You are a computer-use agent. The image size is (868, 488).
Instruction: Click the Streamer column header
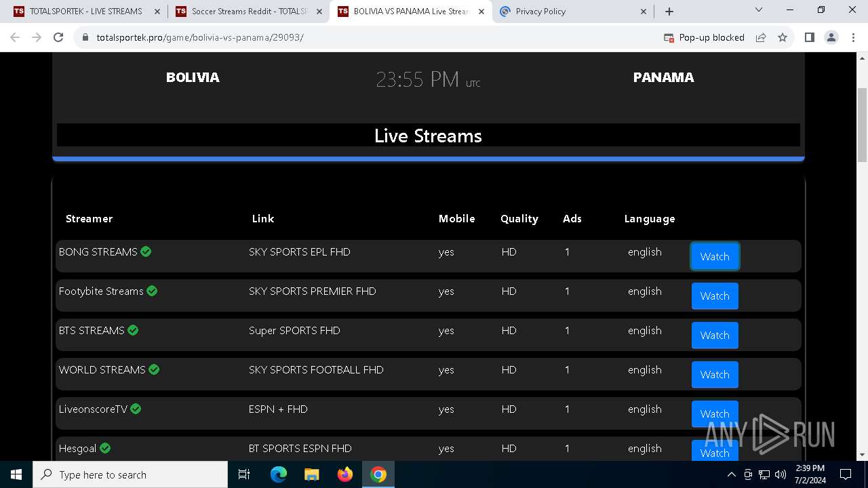pyautogui.click(x=89, y=218)
